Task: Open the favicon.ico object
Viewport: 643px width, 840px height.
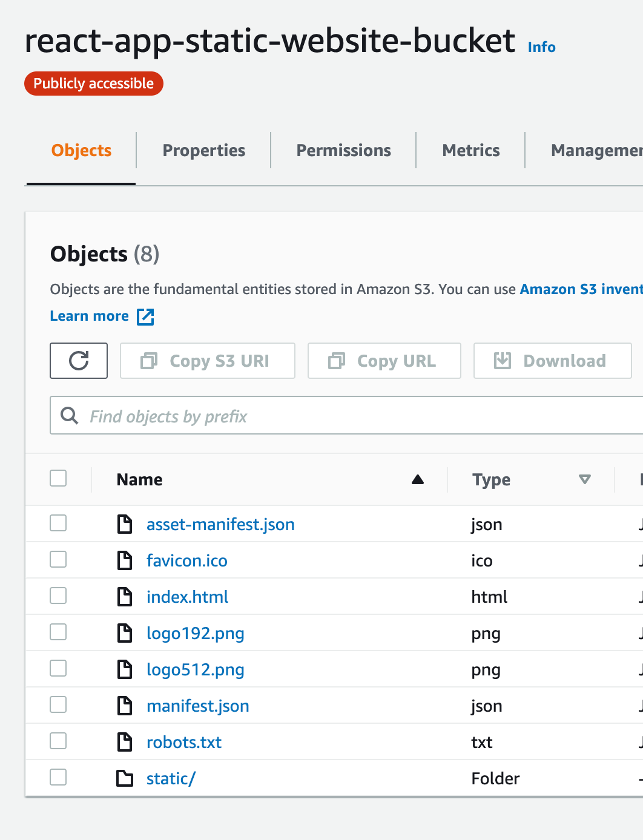Action: click(187, 560)
